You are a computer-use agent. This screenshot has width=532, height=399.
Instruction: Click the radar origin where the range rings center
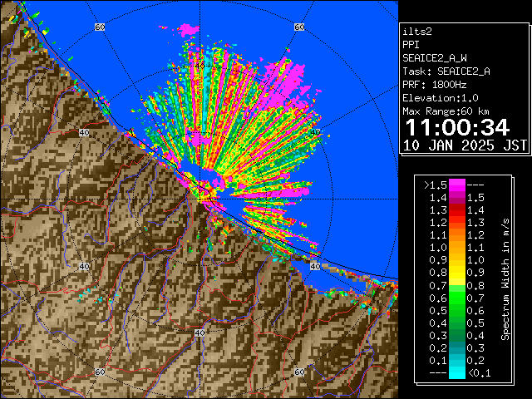[199, 199]
